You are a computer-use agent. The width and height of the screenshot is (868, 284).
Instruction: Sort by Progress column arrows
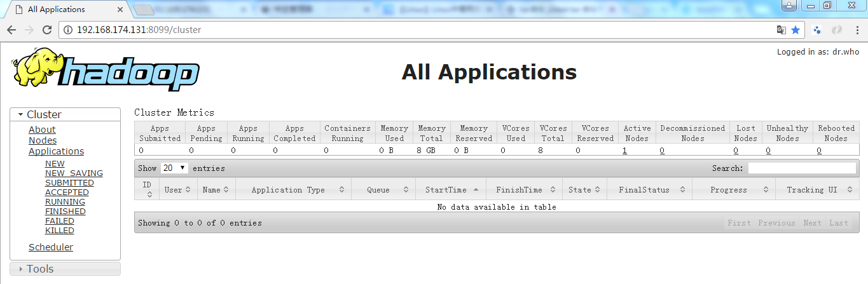click(x=767, y=190)
